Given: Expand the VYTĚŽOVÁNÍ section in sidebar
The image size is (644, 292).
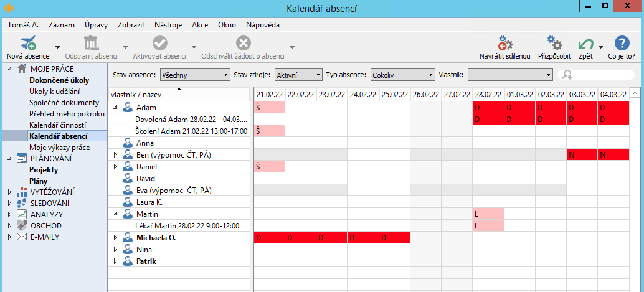Looking at the screenshot, I should tap(9, 192).
